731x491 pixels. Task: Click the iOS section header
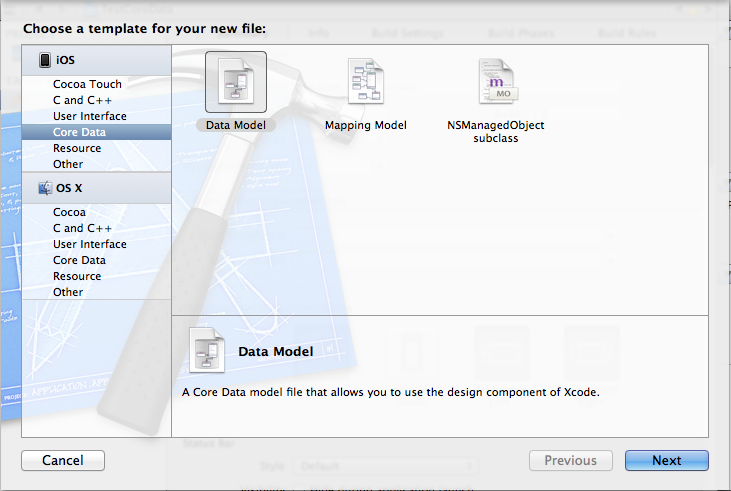97,60
